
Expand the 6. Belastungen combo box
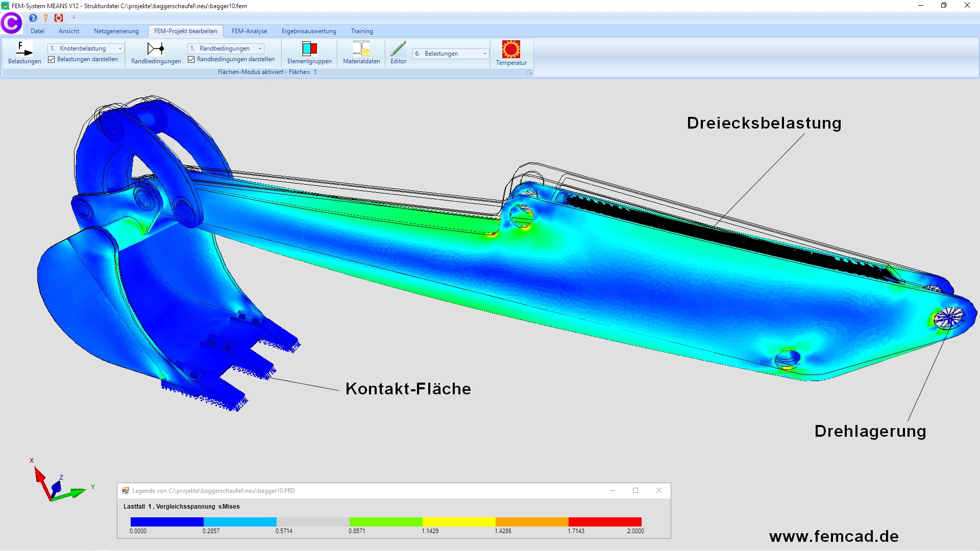[485, 54]
